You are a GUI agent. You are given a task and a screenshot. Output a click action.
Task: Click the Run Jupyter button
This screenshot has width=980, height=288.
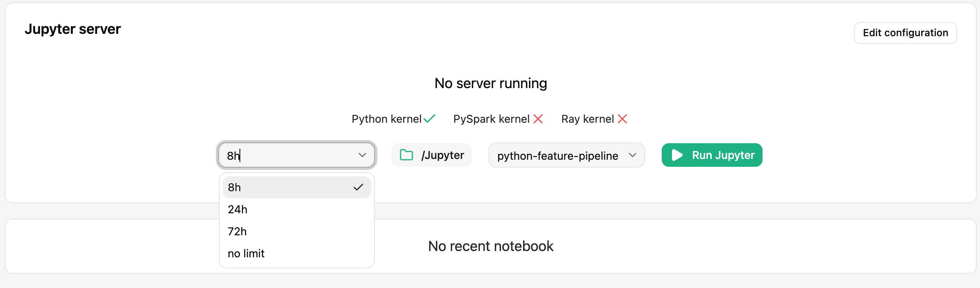point(712,155)
